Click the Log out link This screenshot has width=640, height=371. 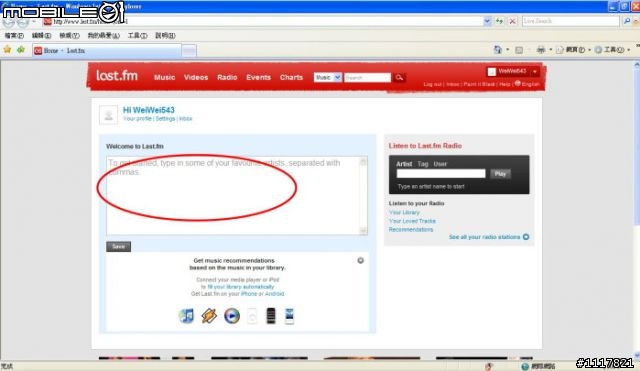click(x=432, y=84)
